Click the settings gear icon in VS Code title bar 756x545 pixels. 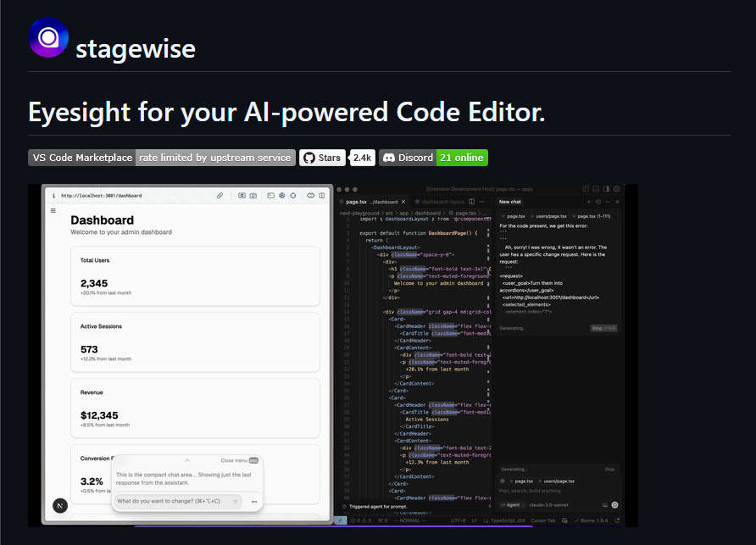[x=616, y=189]
